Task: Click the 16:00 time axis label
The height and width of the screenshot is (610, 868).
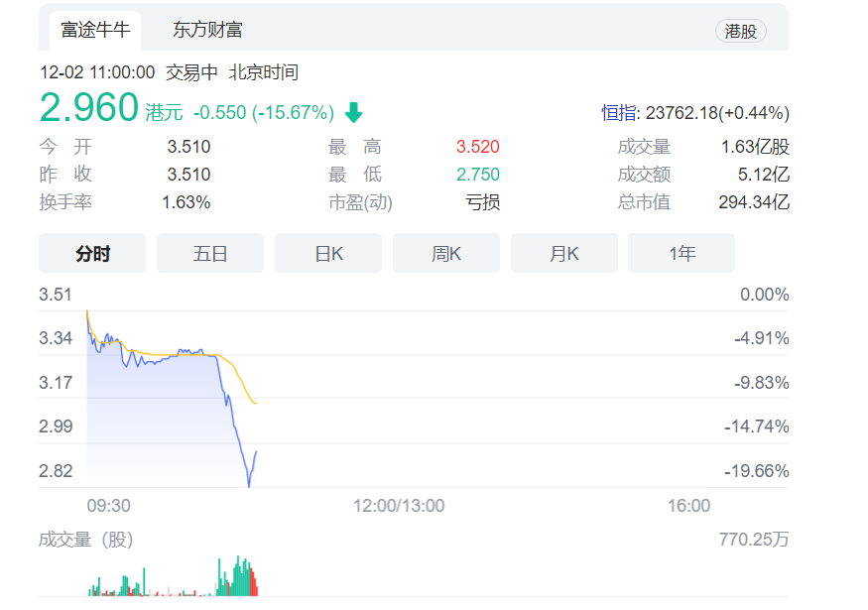Action: [x=688, y=506]
